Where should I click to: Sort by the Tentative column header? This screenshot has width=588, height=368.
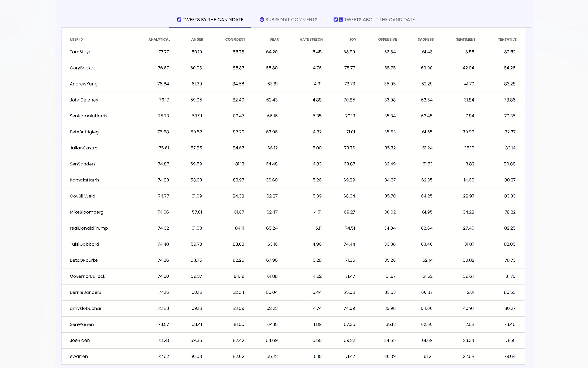point(507,39)
